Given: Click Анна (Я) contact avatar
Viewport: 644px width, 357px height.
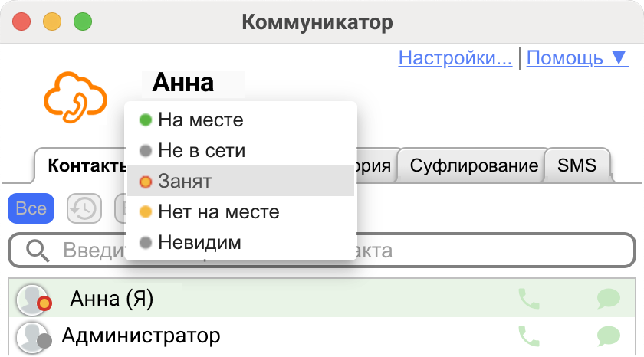Looking at the screenshot, I should click(32, 300).
